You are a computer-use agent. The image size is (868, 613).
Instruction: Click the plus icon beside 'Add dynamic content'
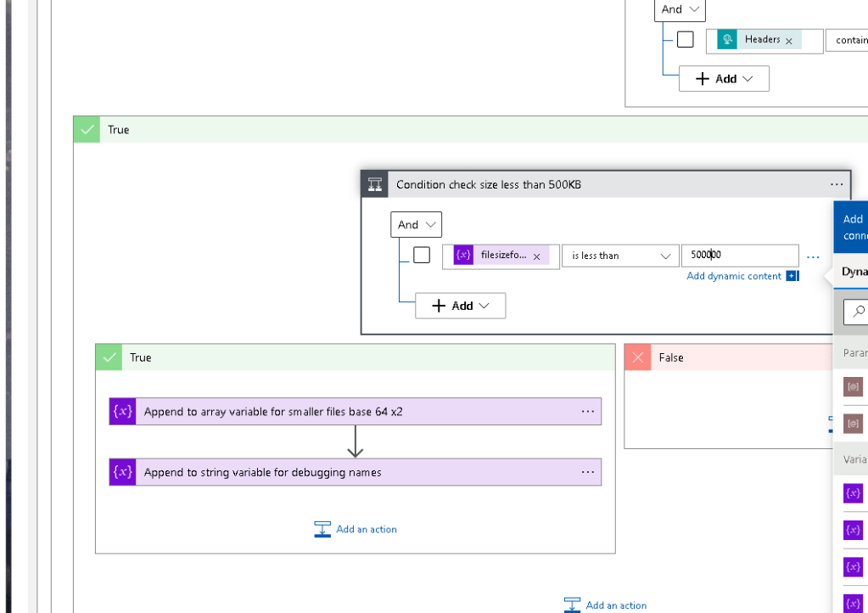click(792, 276)
